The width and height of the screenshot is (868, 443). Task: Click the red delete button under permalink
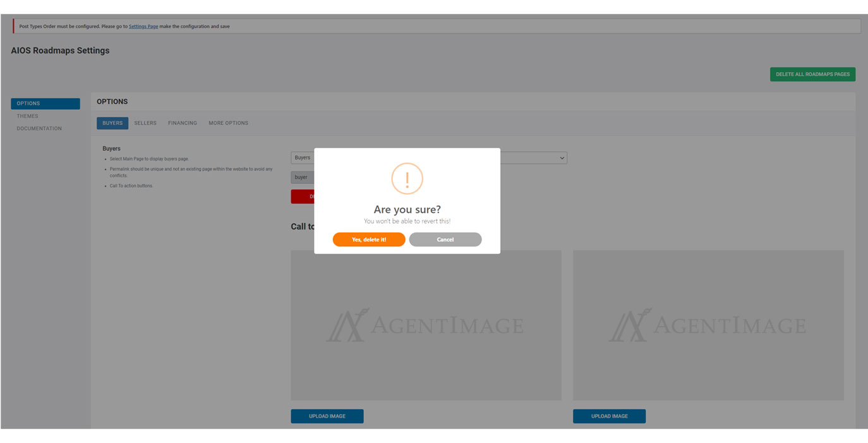[303, 197]
